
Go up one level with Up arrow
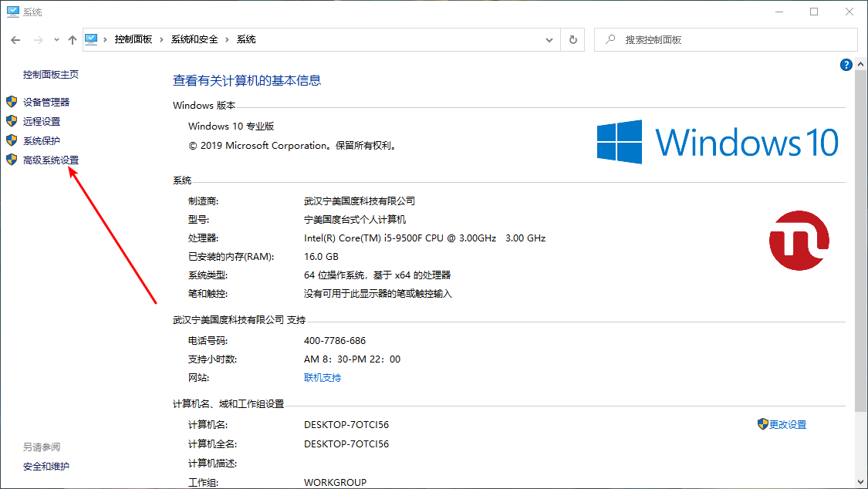click(x=73, y=39)
